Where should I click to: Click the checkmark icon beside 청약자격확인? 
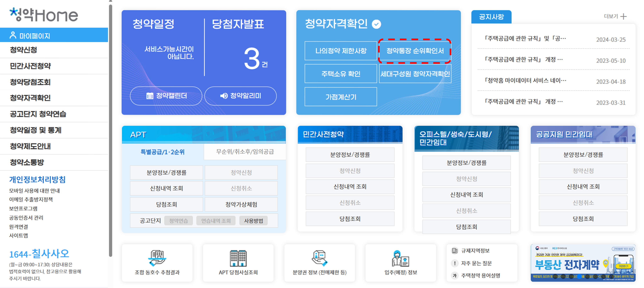(376, 24)
